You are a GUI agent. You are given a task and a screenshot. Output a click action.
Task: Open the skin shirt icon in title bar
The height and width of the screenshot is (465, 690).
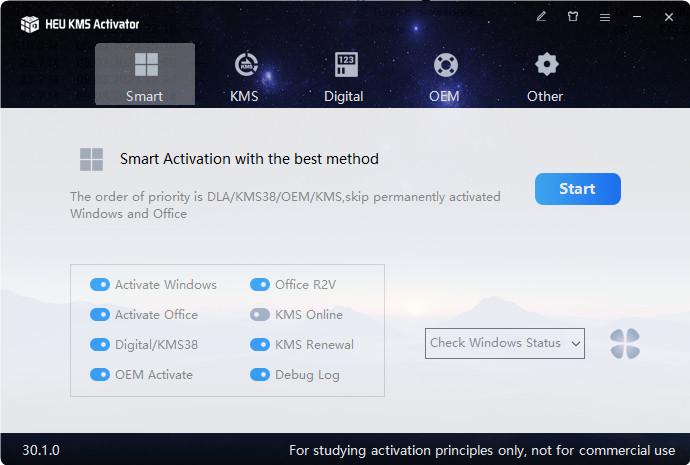click(x=573, y=17)
